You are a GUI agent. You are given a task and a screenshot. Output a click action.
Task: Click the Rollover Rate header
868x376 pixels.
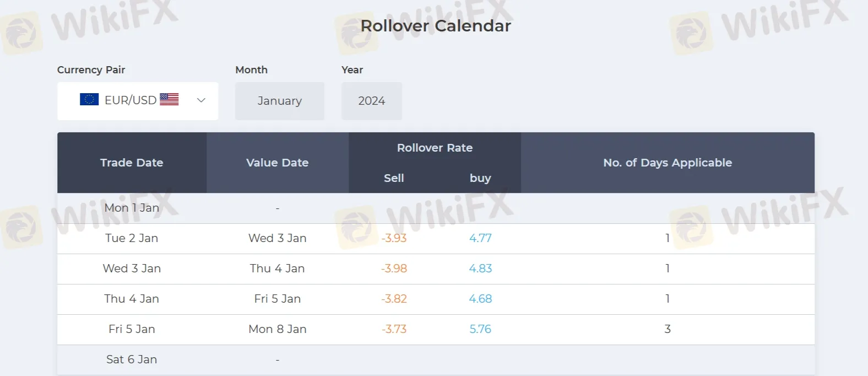click(x=435, y=148)
